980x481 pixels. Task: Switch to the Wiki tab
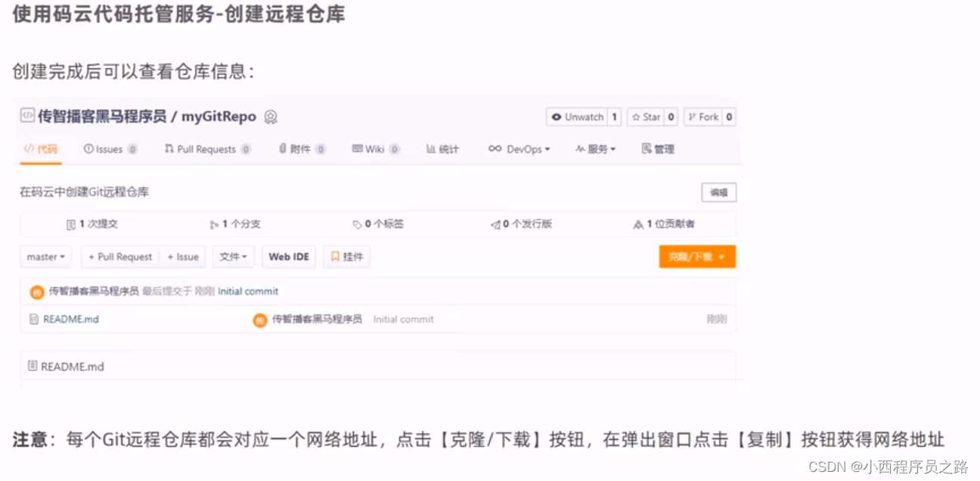375,149
